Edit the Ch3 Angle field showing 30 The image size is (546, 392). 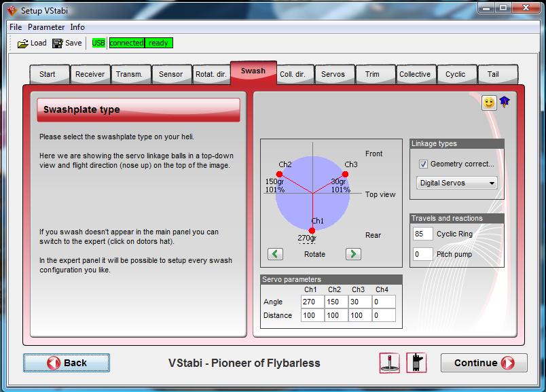(x=360, y=302)
